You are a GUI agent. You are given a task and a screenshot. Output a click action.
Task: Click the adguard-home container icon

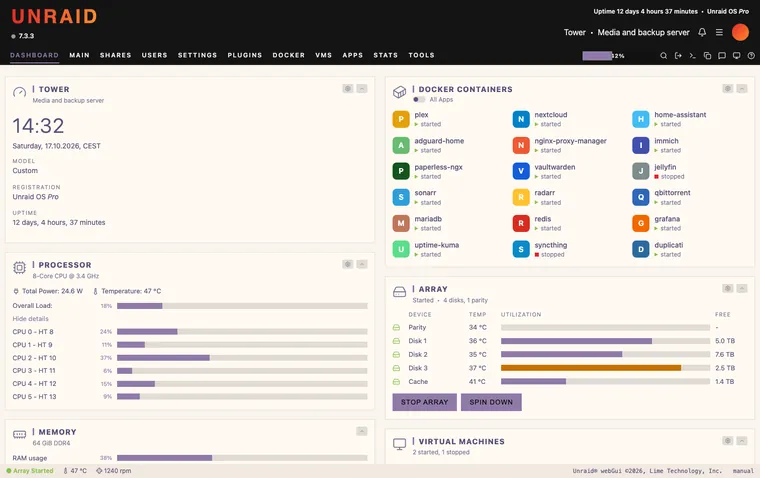tap(401, 145)
